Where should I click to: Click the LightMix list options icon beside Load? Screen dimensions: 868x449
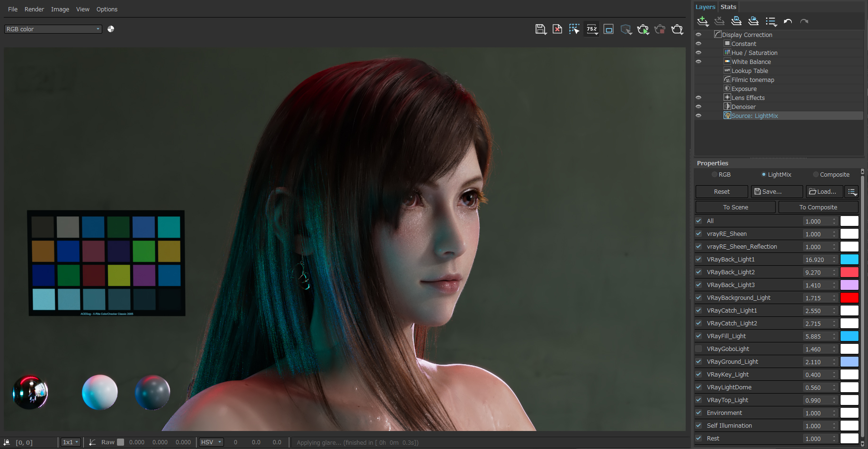(x=852, y=192)
